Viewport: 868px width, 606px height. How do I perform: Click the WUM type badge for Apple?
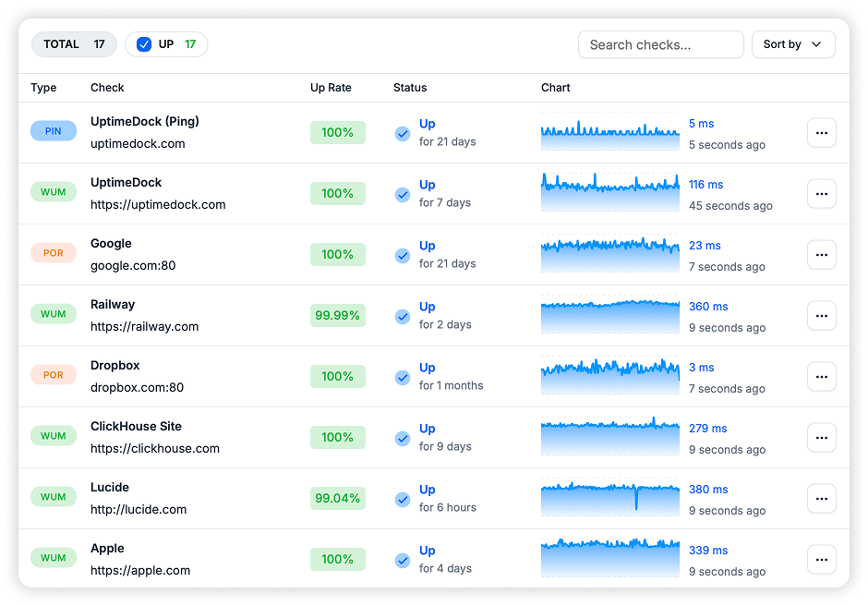tap(54, 558)
